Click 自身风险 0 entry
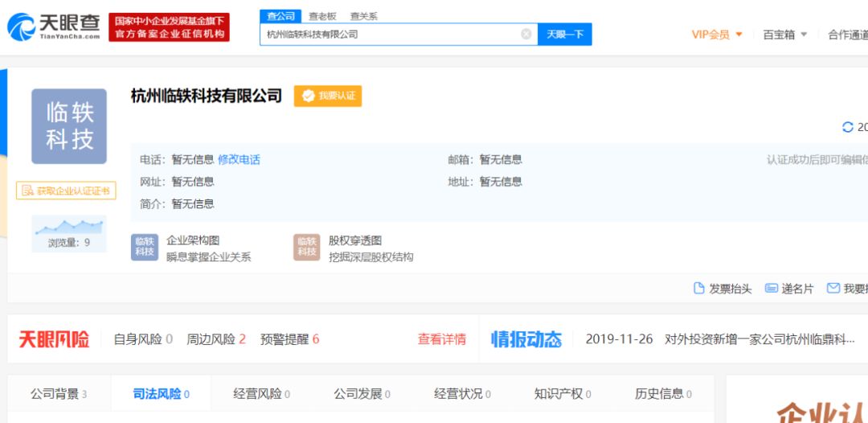 pyautogui.click(x=143, y=339)
